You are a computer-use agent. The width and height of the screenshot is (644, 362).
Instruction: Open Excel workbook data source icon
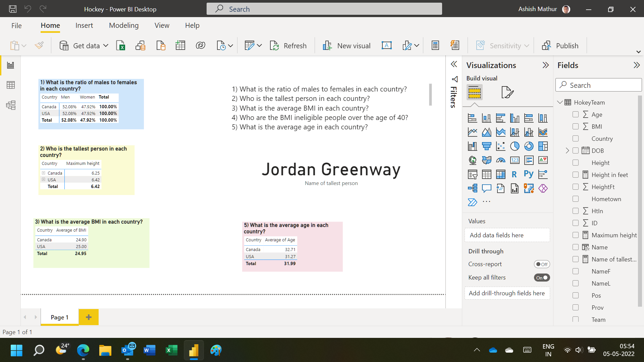(120, 46)
